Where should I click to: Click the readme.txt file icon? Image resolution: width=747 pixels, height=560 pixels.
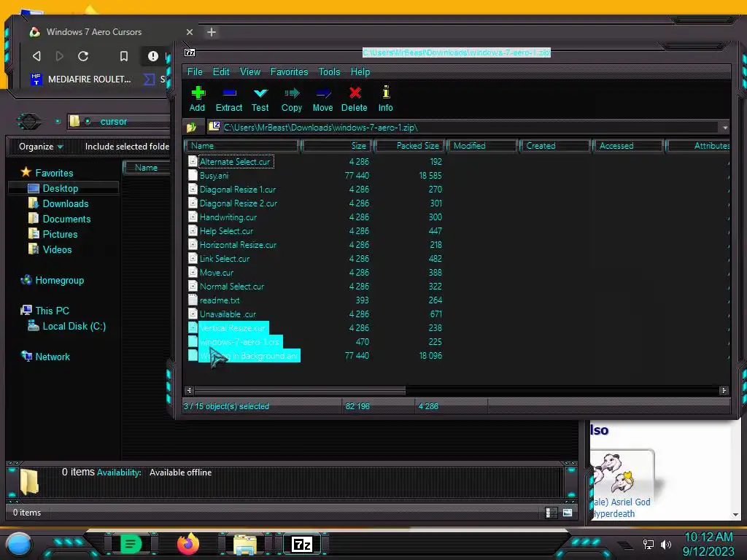point(193,300)
